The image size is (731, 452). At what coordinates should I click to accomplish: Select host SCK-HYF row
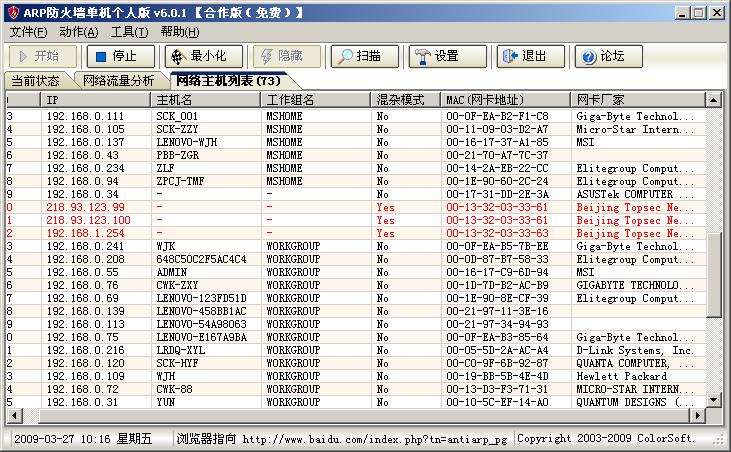(x=356, y=363)
